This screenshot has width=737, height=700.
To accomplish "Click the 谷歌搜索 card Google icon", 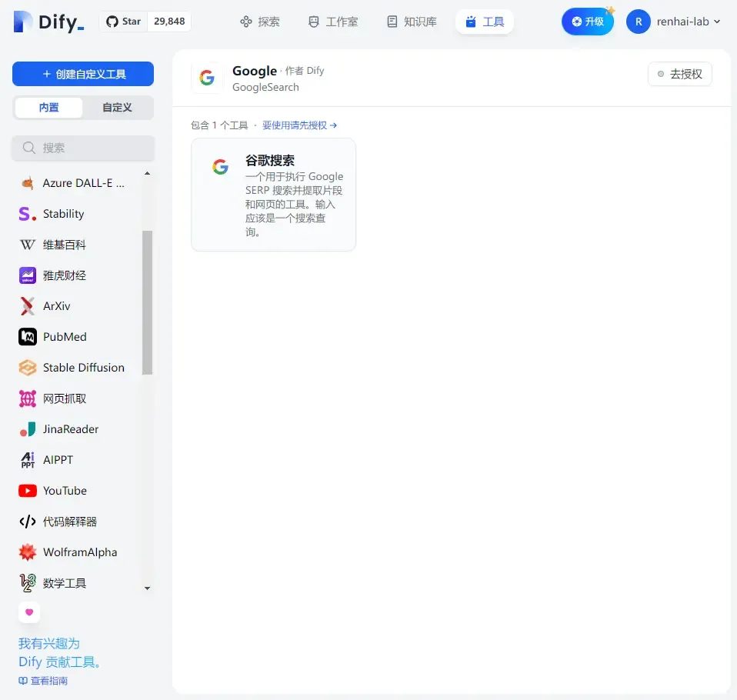I will 220,166.
